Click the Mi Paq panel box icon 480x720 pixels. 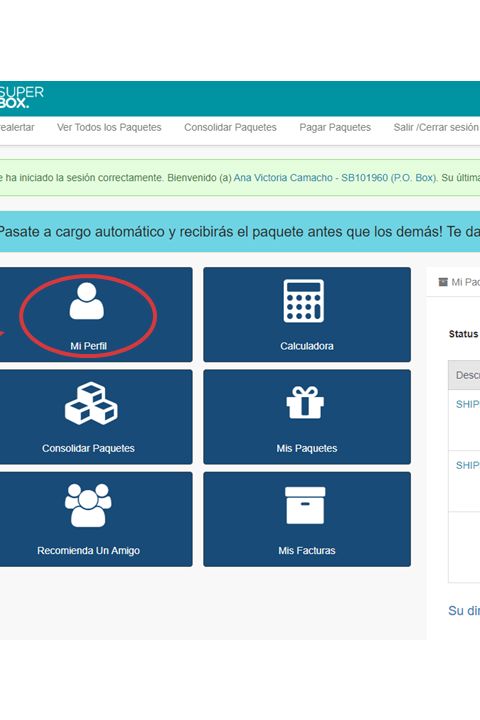(443, 282)
